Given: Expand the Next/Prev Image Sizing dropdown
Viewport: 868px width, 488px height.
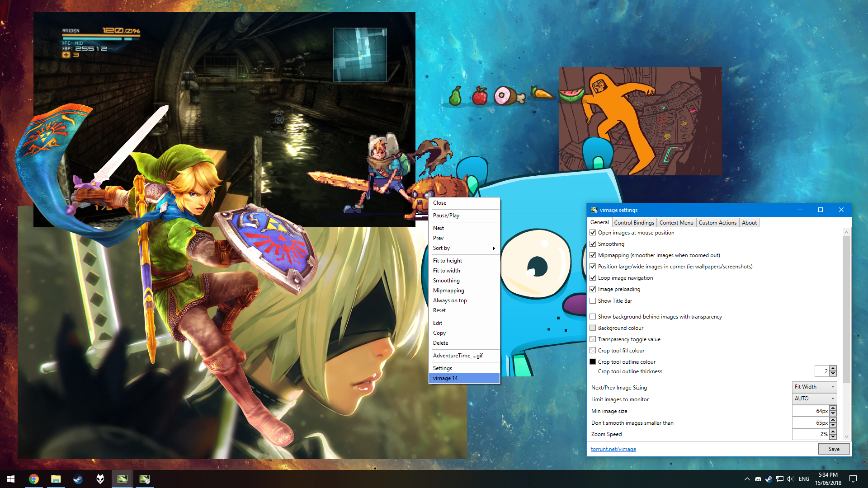Looking at the screenshot, I should click(x=814, y=387).
